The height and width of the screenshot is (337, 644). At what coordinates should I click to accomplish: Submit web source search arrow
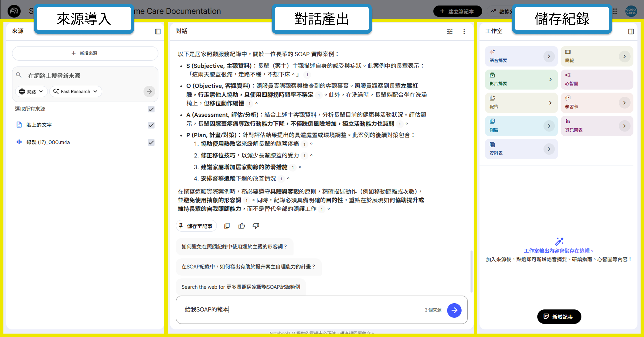(x=149, y=91)
